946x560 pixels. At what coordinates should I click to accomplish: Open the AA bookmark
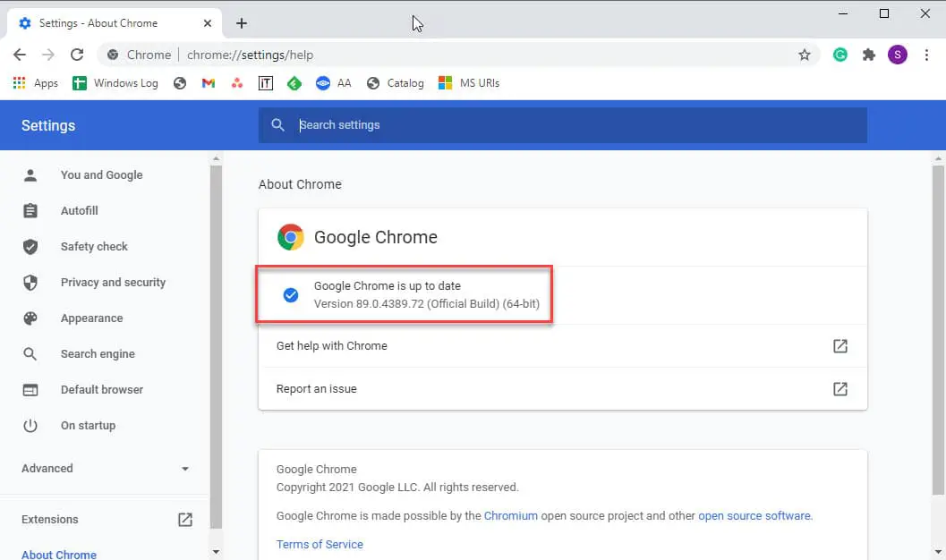(x=334, y=83)
